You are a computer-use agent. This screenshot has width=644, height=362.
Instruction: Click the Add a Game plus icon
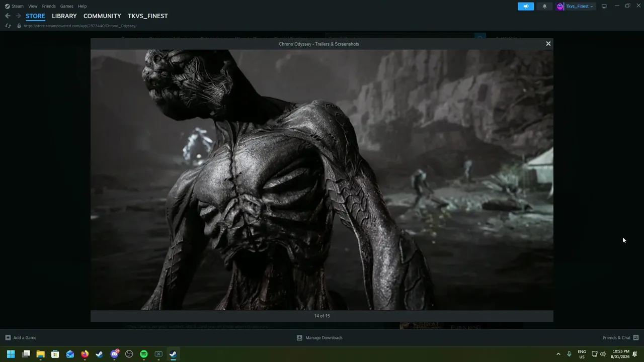coord(8,338)
